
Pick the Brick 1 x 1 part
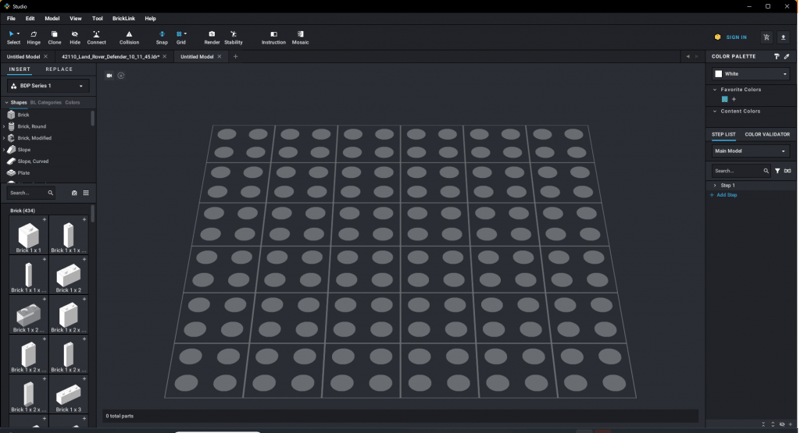coord(29,235)
